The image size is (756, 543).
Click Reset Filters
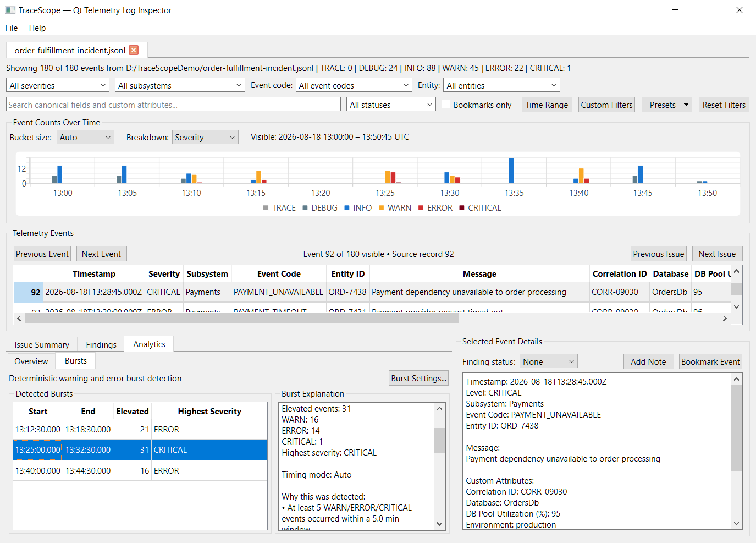click(724, 105)
